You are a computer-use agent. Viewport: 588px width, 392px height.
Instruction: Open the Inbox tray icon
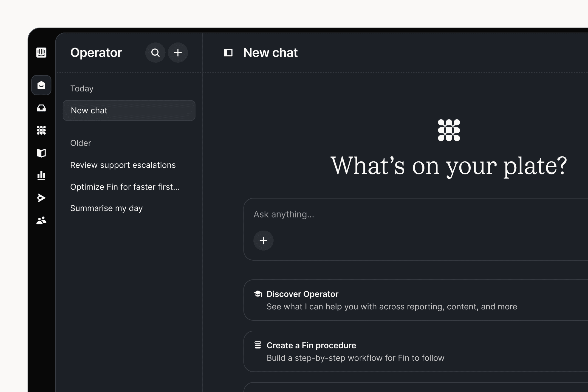click(x=41, y=108)
